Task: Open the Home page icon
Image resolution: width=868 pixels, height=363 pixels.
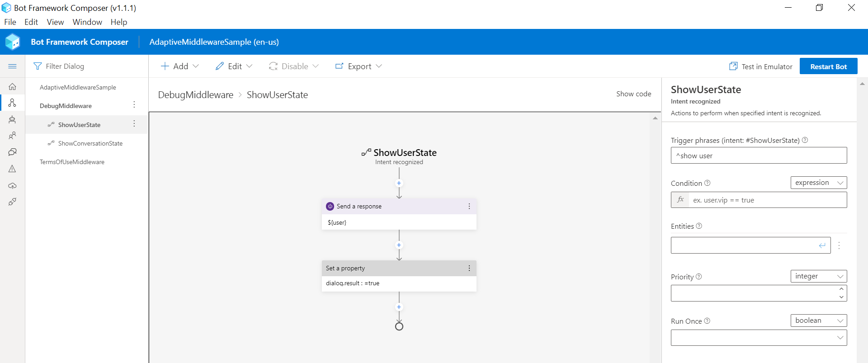Action: pyautogui.click(x=12, y=86)
